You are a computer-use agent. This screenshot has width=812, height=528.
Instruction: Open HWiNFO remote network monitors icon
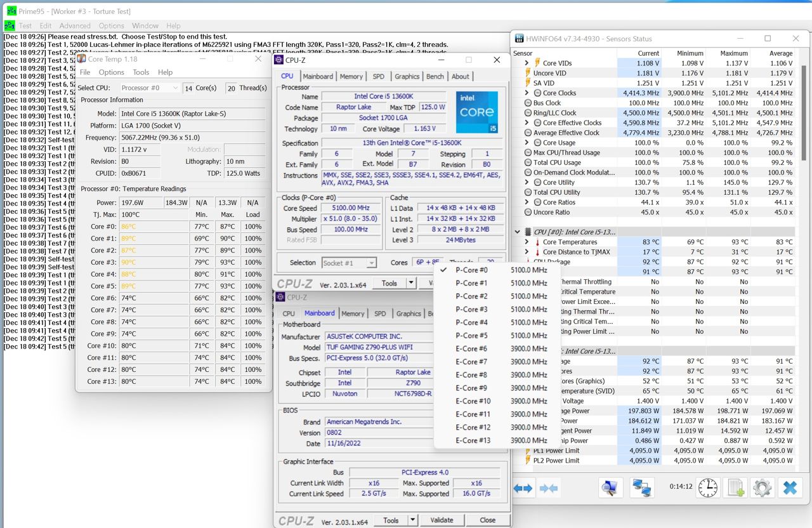(x=642, y=487)
